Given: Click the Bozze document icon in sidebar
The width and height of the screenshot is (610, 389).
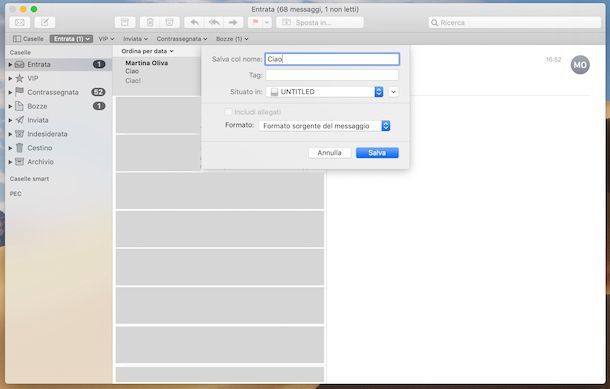Looking at the screenshot, I should tap(19, 106).
